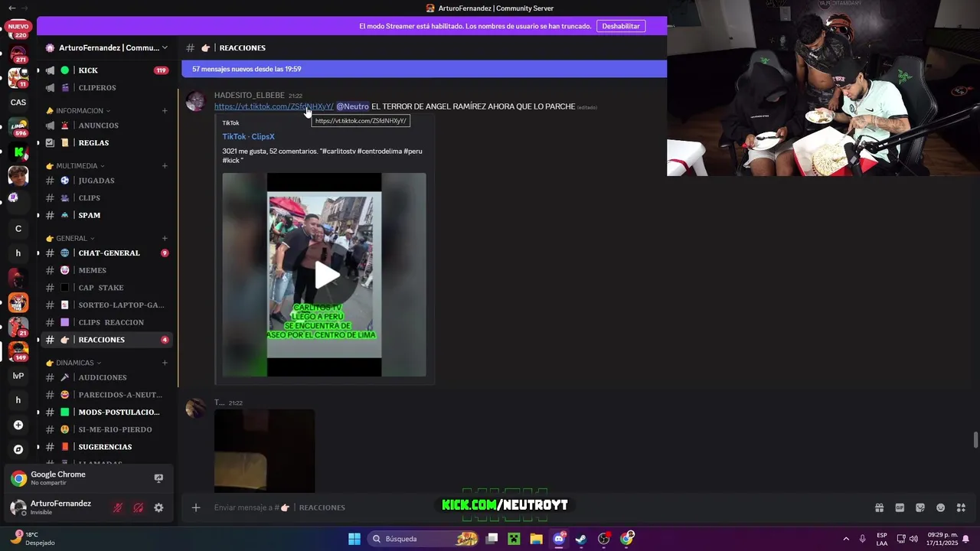Open File Explorer from the taskbar
Screen dimensions: 980x551
(536, 539)
